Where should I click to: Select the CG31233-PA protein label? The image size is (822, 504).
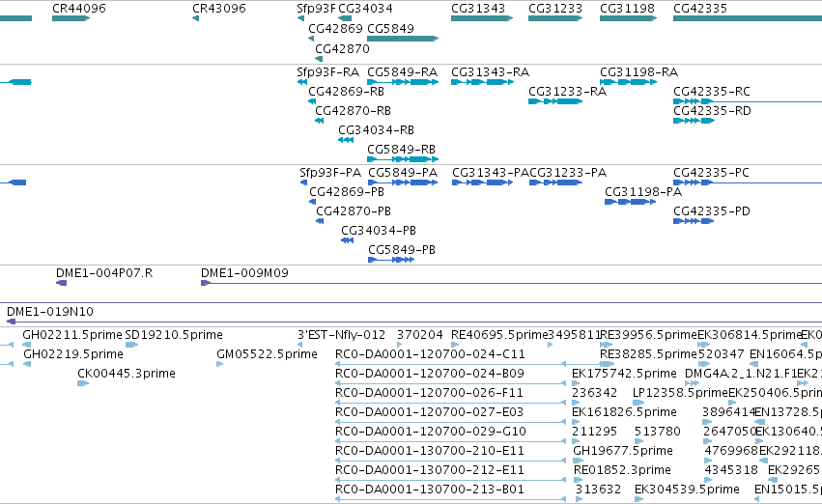tap(568, 173)
